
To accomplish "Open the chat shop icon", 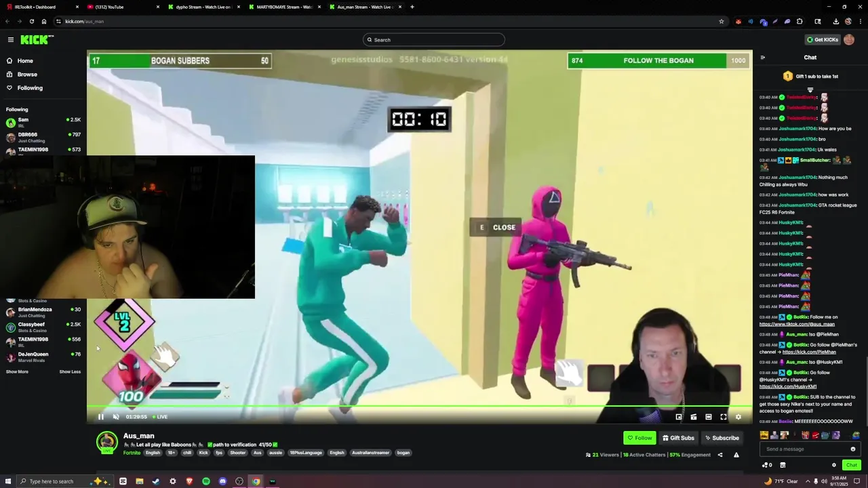I will (x=783, y=465).
